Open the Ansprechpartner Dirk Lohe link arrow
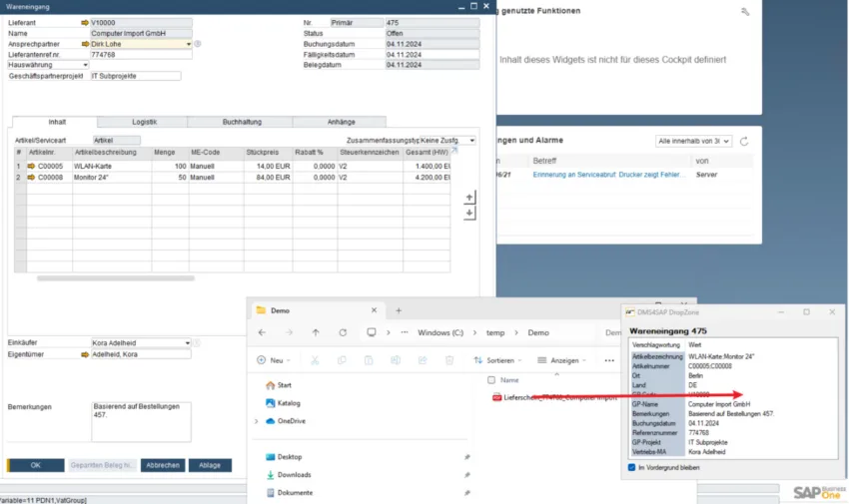Image resolution: width=849 pixels, height=504 pixels. (85, 44)
